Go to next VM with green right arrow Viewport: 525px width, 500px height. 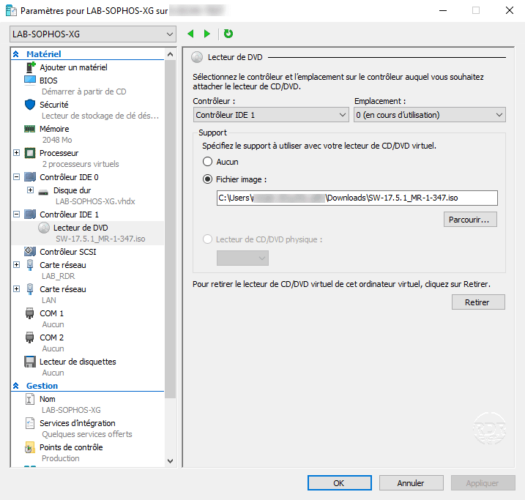click(207, 33)
